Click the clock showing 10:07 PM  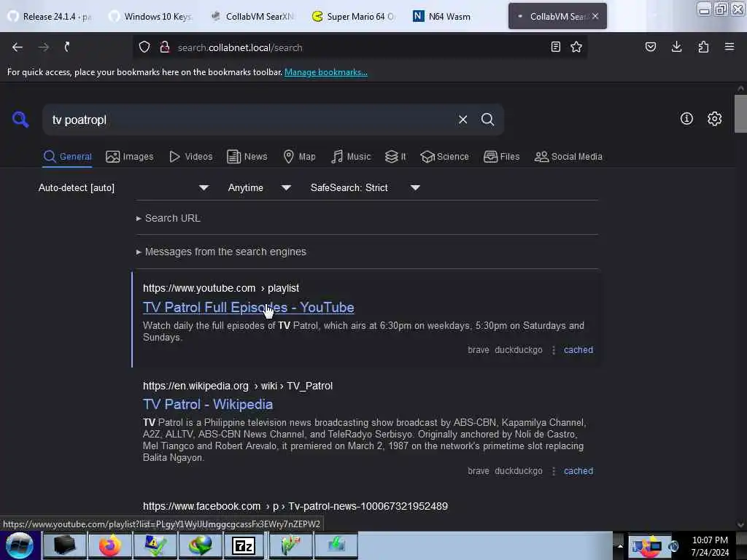click(710, 545)
